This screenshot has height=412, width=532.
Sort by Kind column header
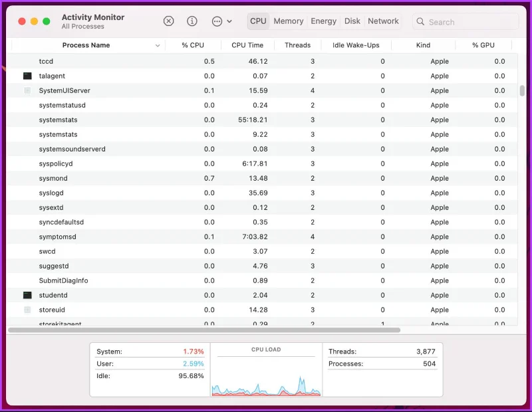click(423, 45)
